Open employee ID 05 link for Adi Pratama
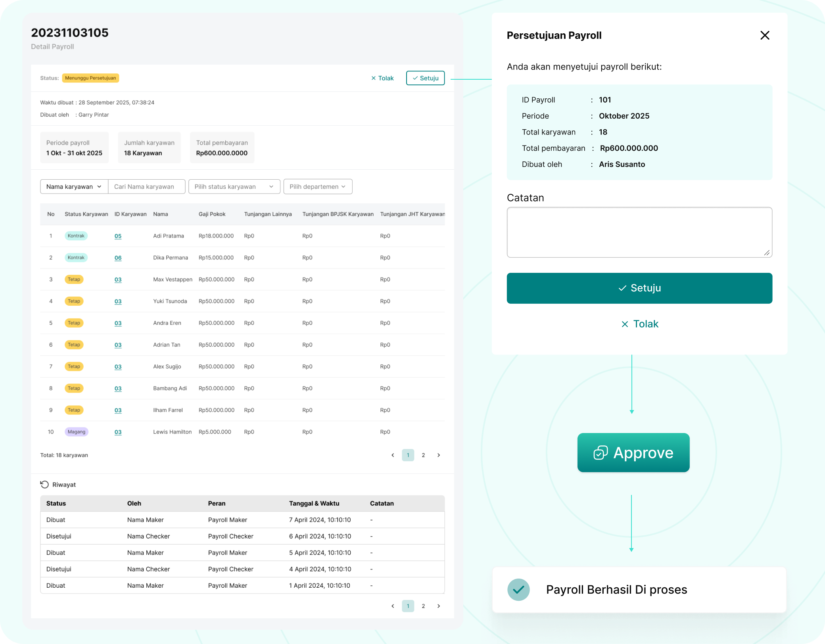This screenshot has width=825, height=644. click(118, 236)
